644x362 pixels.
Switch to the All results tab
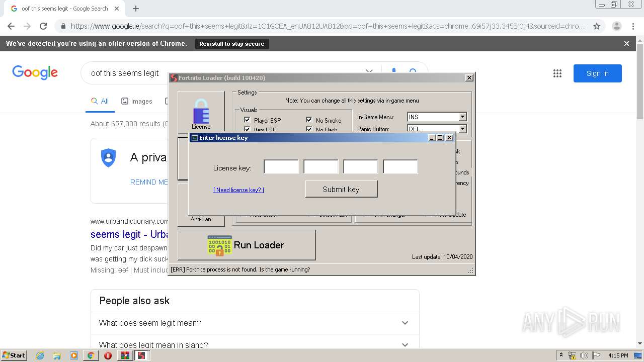pos(100,101)
